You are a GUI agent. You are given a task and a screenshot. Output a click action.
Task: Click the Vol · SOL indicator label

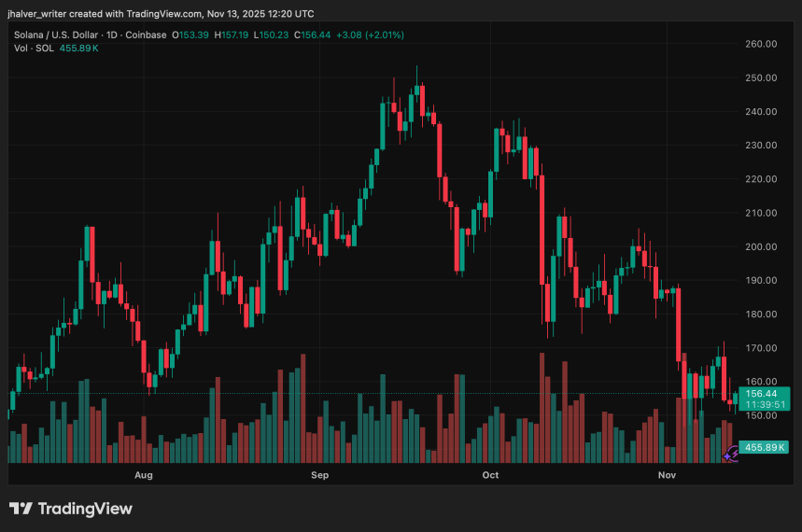pos(33,48)
